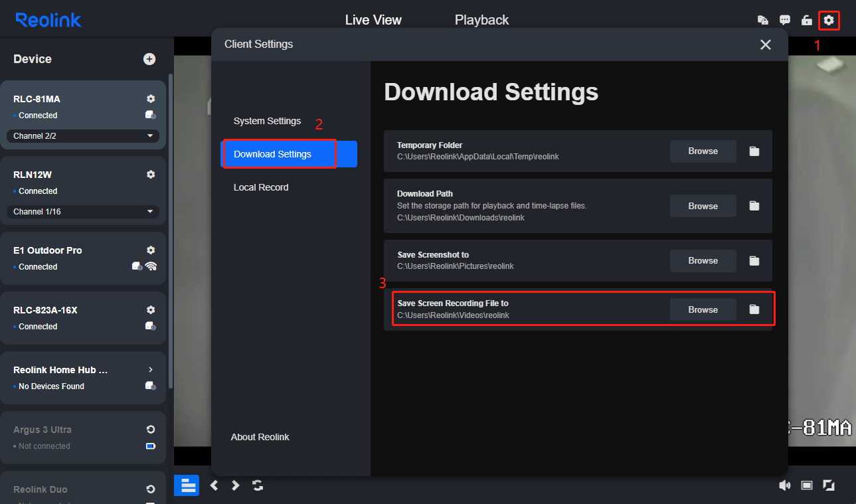The width and height of the screenshot is (856, 504).
Task: Click the locked files icon in top bar
Action: pyautogui.click(x=763, y=20)
